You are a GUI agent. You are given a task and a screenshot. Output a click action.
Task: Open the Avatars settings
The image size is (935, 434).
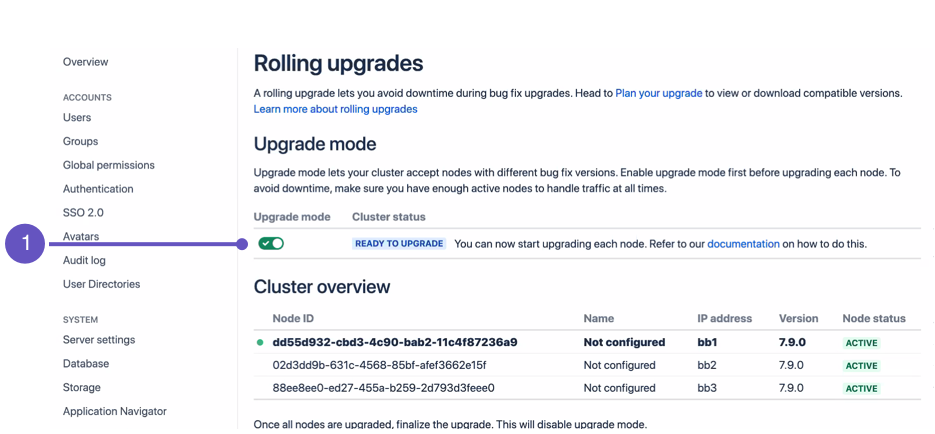(x=81, y=237)
